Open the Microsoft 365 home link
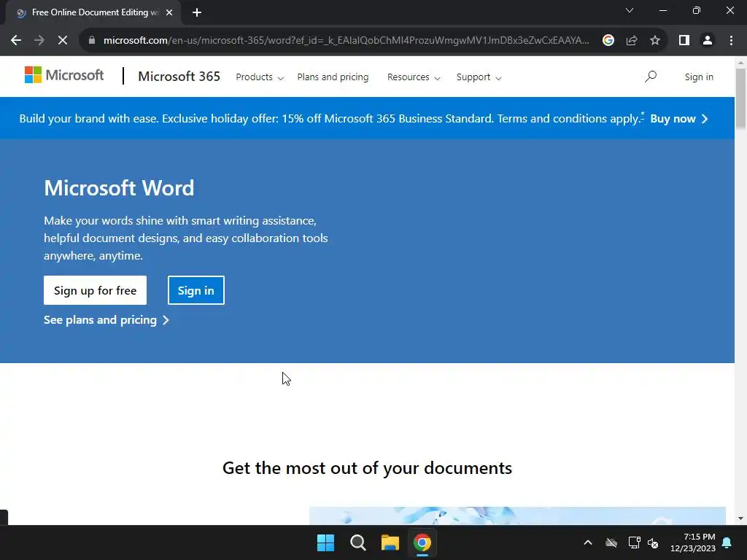747x560 pixels. (179, 77)
